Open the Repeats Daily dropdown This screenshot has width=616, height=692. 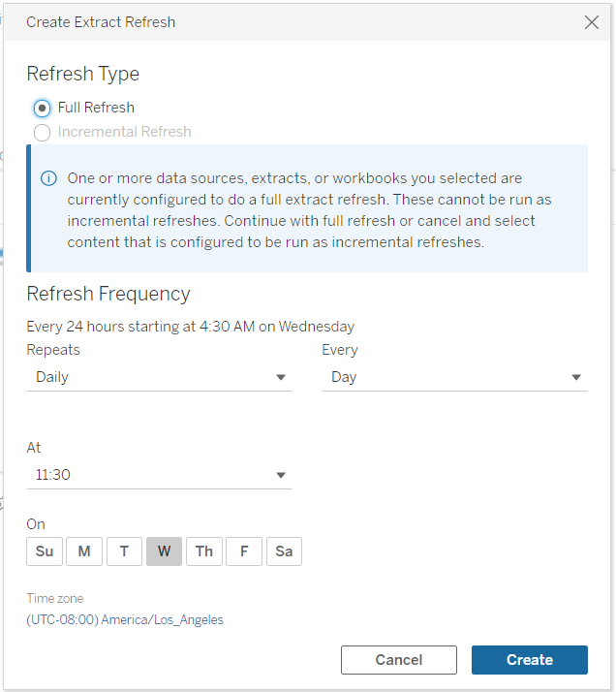(x=159, y=377)
